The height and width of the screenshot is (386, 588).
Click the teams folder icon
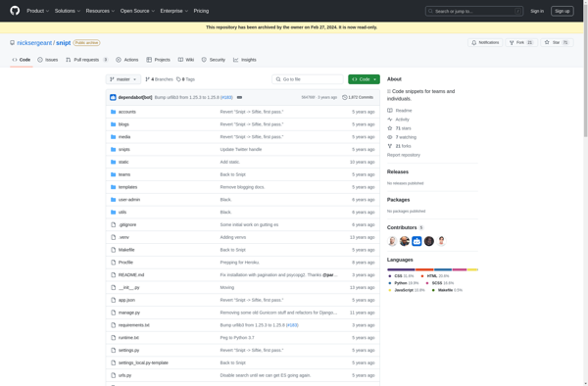[114, 174]
